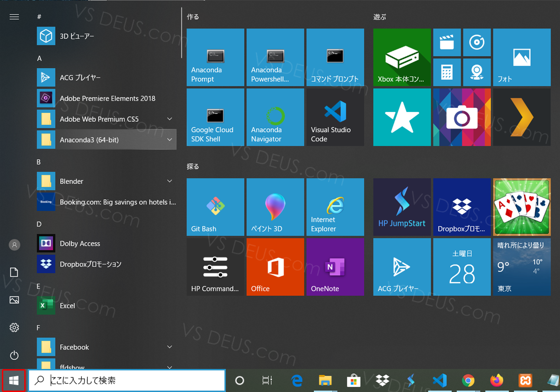Open the Internet Explorer tile

coord(335,207)
